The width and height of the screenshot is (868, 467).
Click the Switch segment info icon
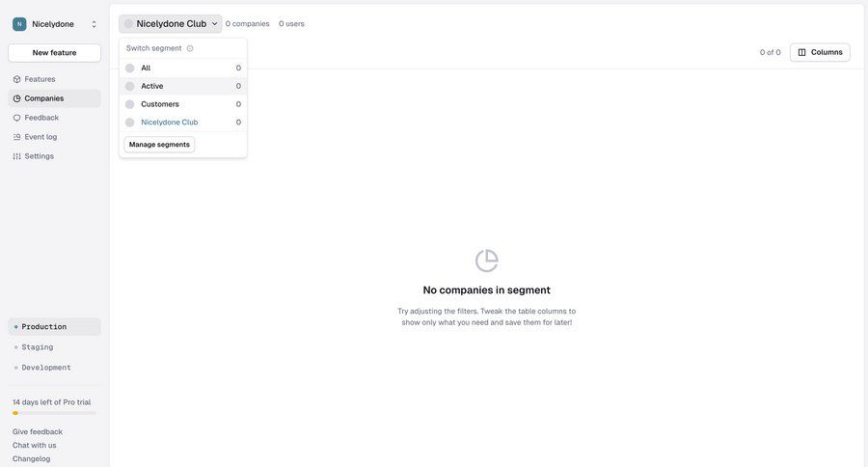pos(190,48)
